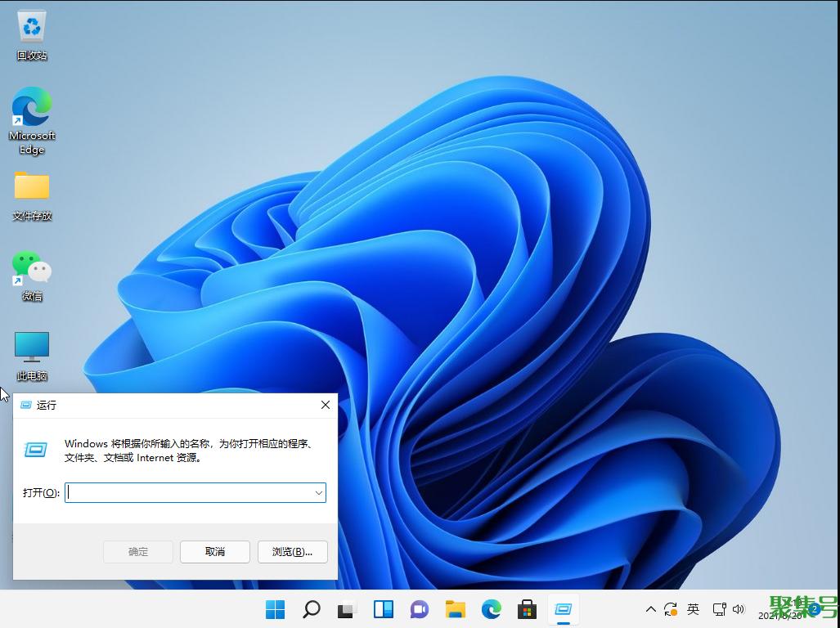Open the Start menu
Image resolution: width=840 pixels, height=628 pixels.
(x=275, y=609)
